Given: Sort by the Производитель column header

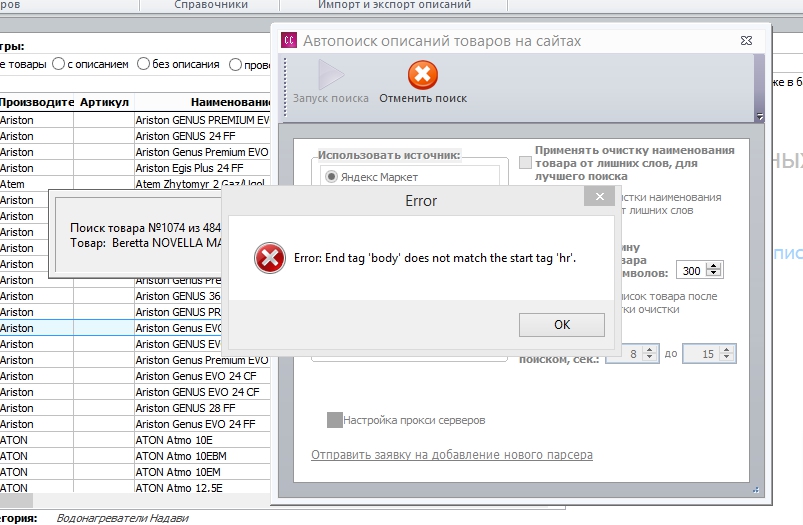Looking at the screenshot, I should pyautogui.click(x=36, y=102).
